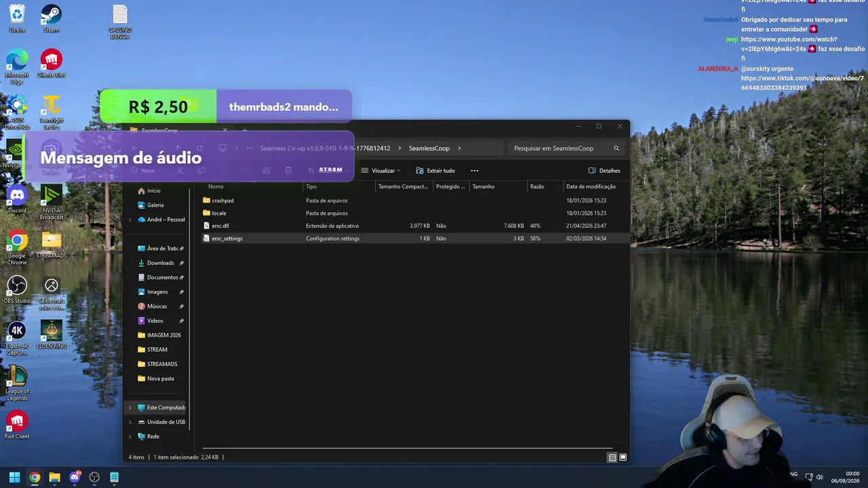Launch OBS Studio desktop shortcut
The image size is (868, 488).
[x=17, y=290]
